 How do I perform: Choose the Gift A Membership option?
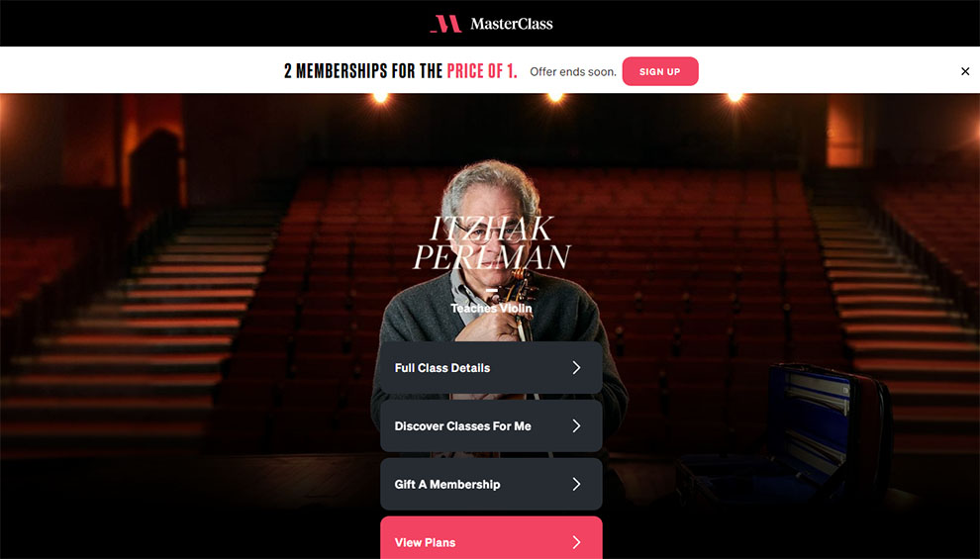[491, 484]
